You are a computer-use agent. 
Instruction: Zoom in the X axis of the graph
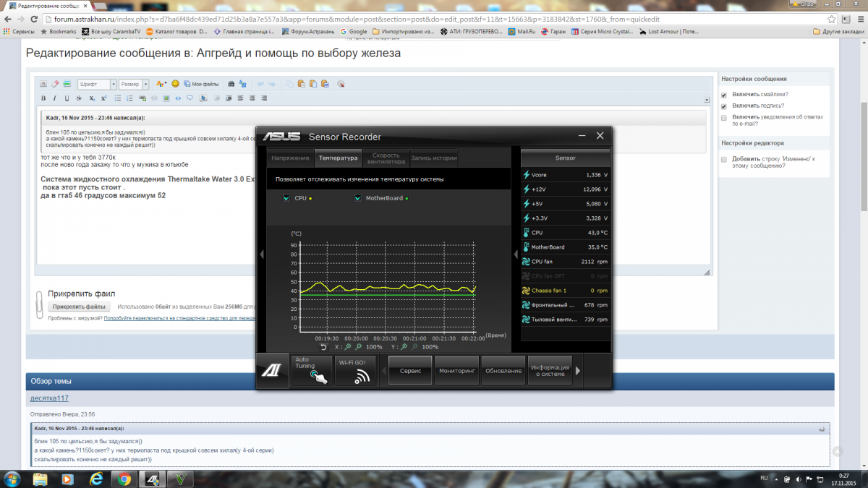coord(348,346)
